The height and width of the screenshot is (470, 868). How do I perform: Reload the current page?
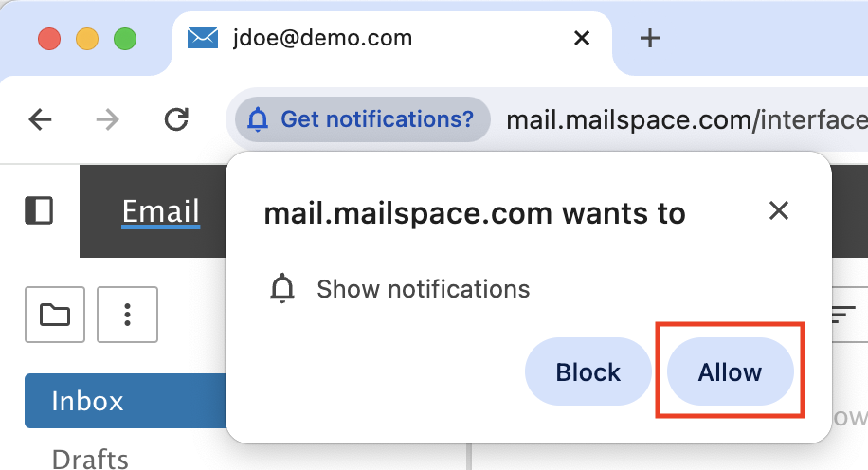tap(176, 119)
